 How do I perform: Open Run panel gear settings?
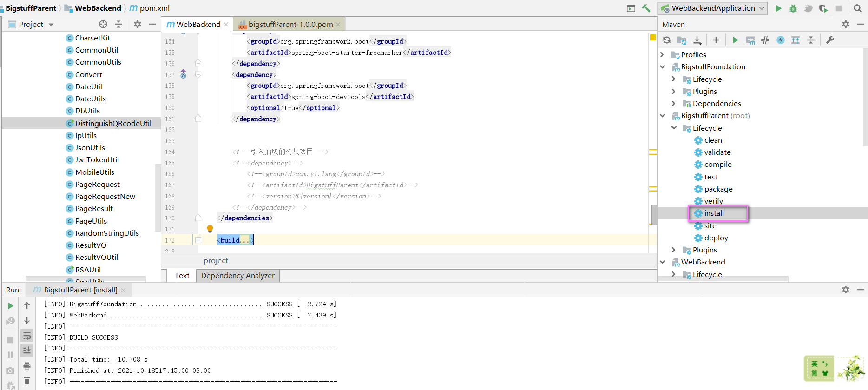coord(846,290)
